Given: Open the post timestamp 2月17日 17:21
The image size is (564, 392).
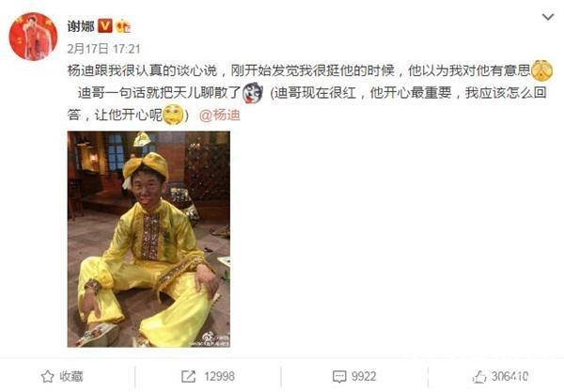Looking at the screenshot, I should [103, 49].
